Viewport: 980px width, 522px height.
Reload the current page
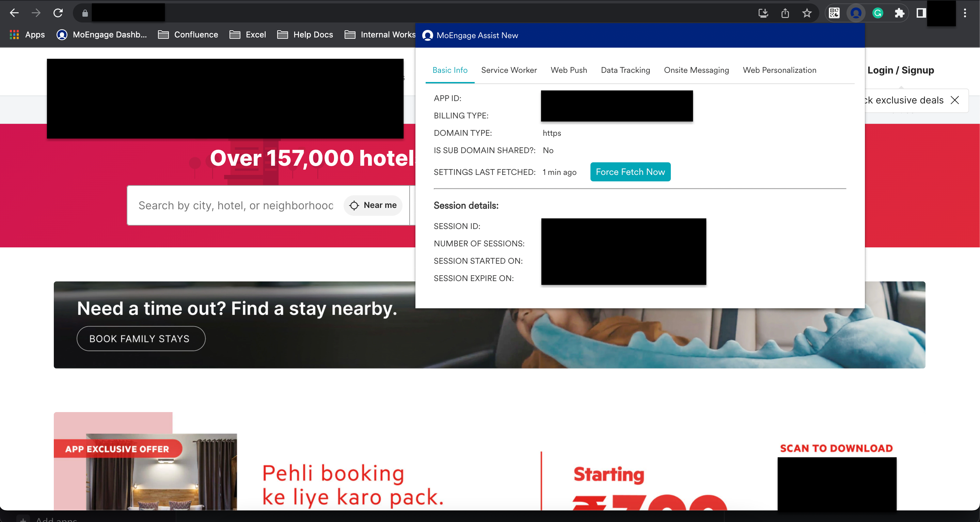[58, 13]
